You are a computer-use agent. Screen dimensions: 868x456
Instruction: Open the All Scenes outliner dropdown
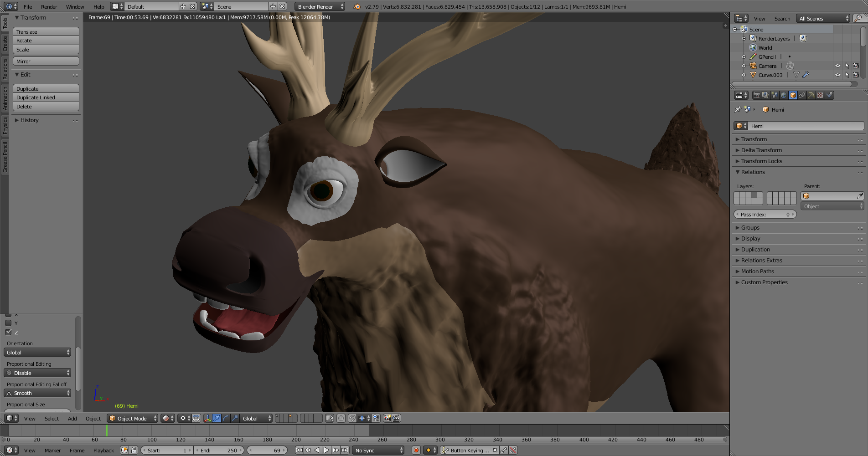pyautogui.click(x=824, y=18)
